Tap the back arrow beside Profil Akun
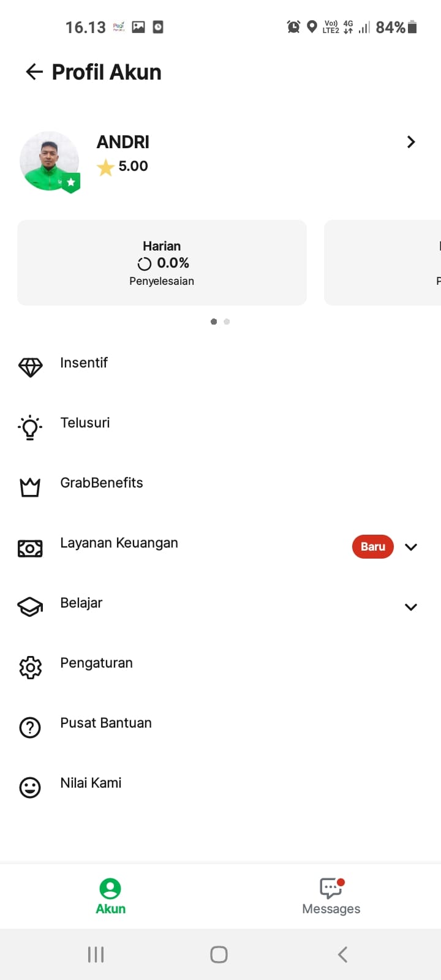Screen dimensions: 441x980 coord(34,72)
